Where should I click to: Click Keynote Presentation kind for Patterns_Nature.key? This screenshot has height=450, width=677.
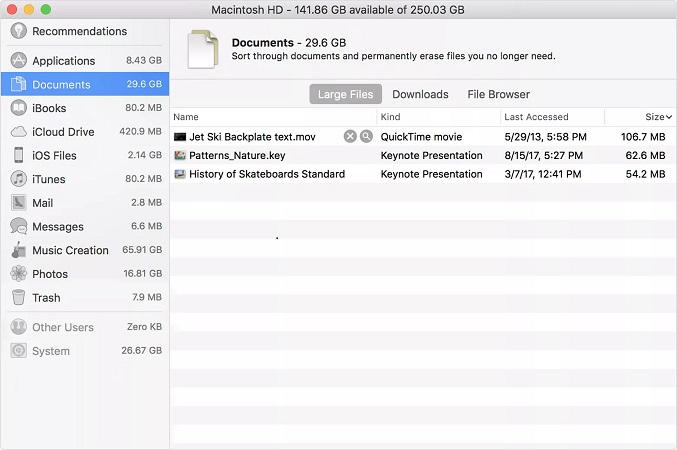point(431,155)
